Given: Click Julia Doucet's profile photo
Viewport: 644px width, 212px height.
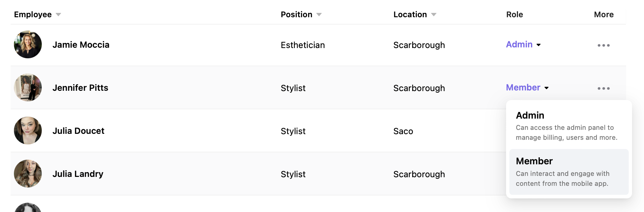Looking at the screenshot, I should (28, 131).
